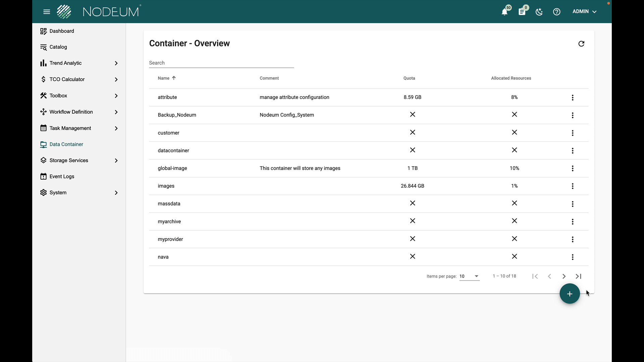Open actions menu for massdata container
The height and width of the screenshot is (362, 644).
click(x=573, y=204)
